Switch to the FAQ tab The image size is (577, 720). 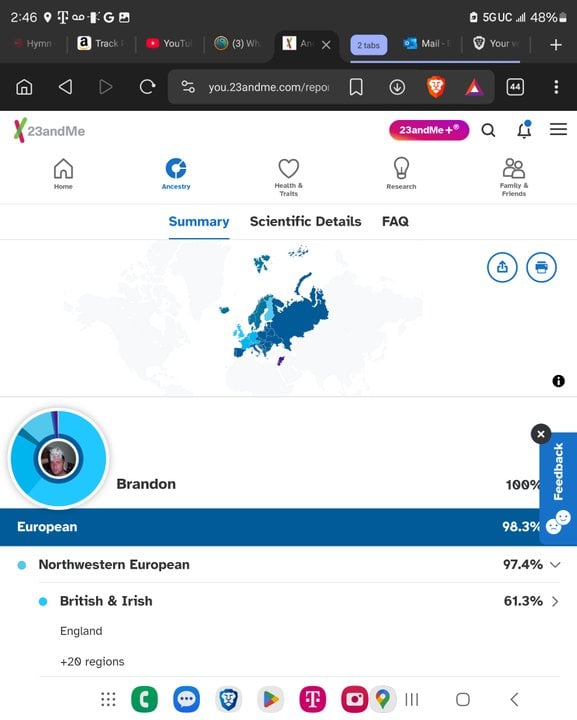click(x=395, y=221)
